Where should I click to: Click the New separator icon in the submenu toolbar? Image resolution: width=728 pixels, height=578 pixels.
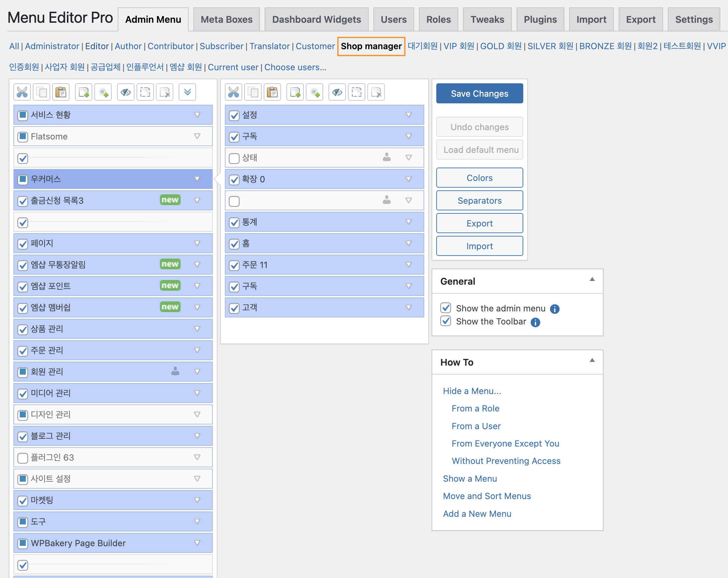pyautogui.click(x=314, y=92)
